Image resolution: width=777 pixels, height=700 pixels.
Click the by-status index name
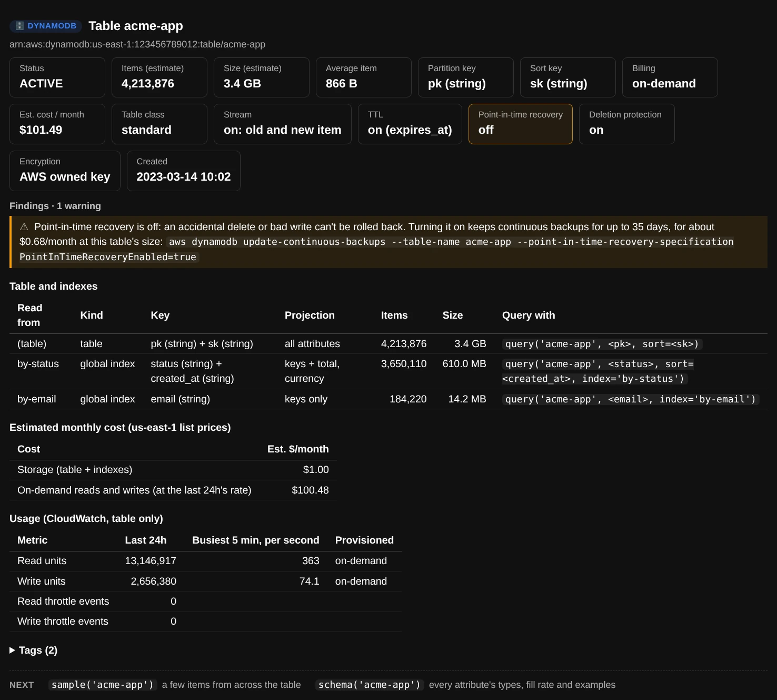point(38,364)
